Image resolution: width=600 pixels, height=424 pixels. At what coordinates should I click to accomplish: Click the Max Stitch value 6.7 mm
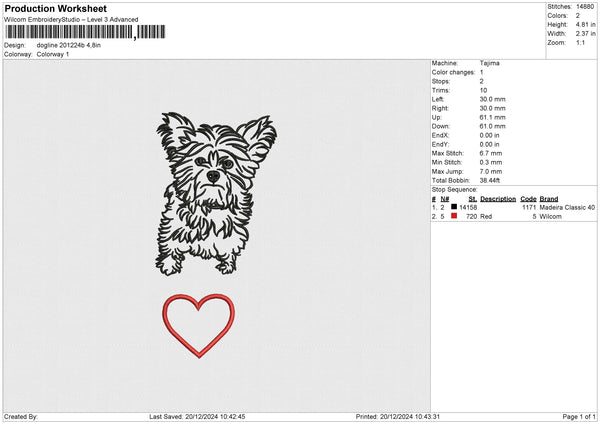click(491, 153)
